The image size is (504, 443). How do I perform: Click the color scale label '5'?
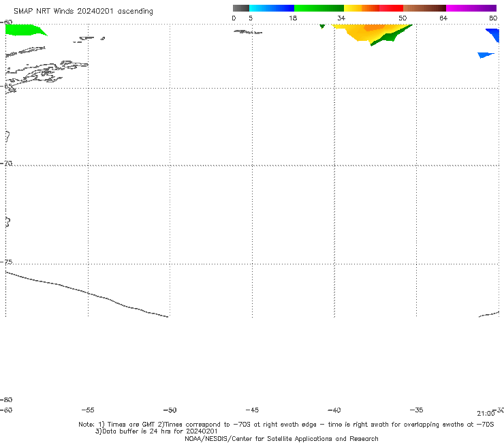pos(251,18)
